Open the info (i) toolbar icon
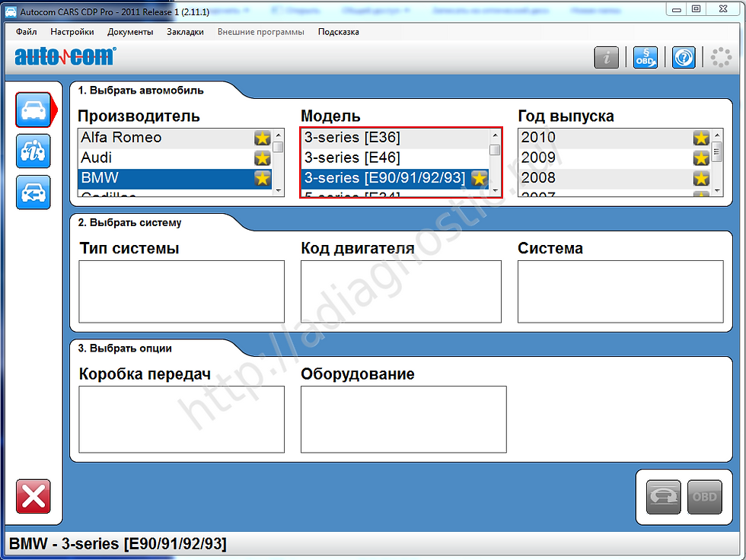The height and width of the screenshot is (560, 746). pyautogui.click(x=606, y=58)
